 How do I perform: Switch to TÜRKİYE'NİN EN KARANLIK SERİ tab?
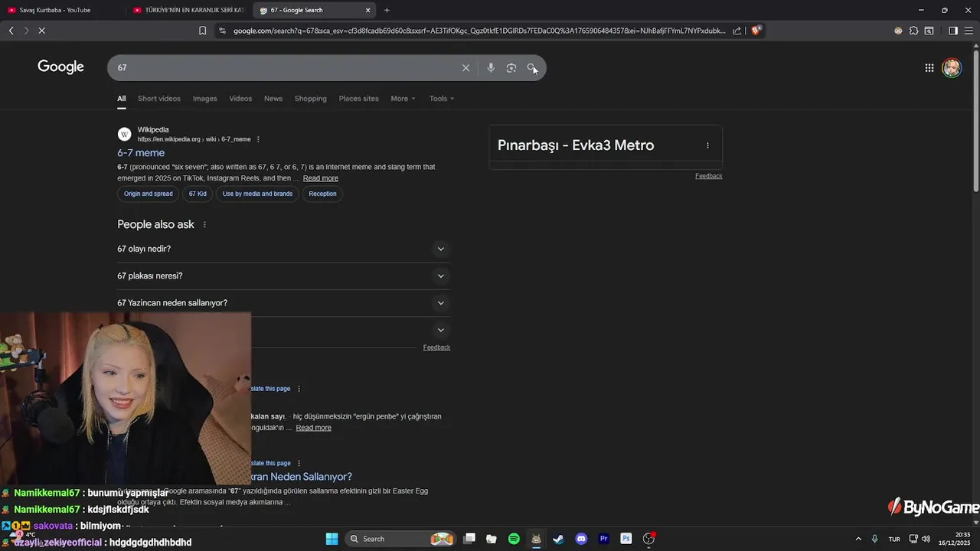pos(188,10)
